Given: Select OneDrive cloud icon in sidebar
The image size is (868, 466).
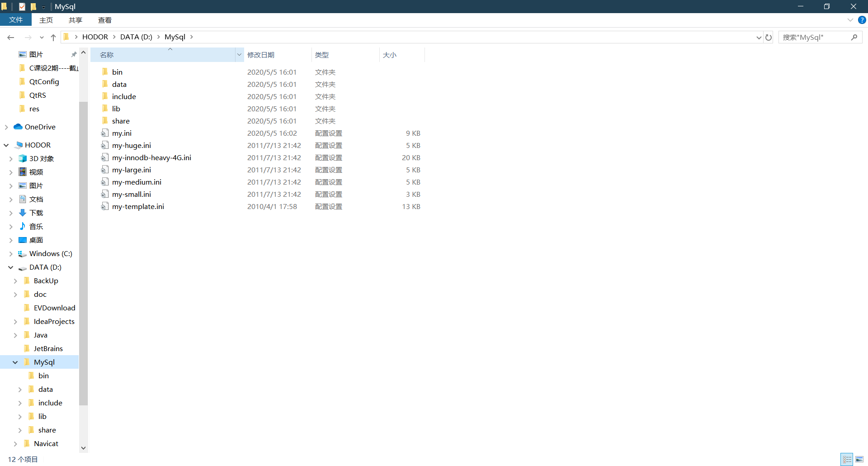Looking at the screenshot, I should [18, 127].
